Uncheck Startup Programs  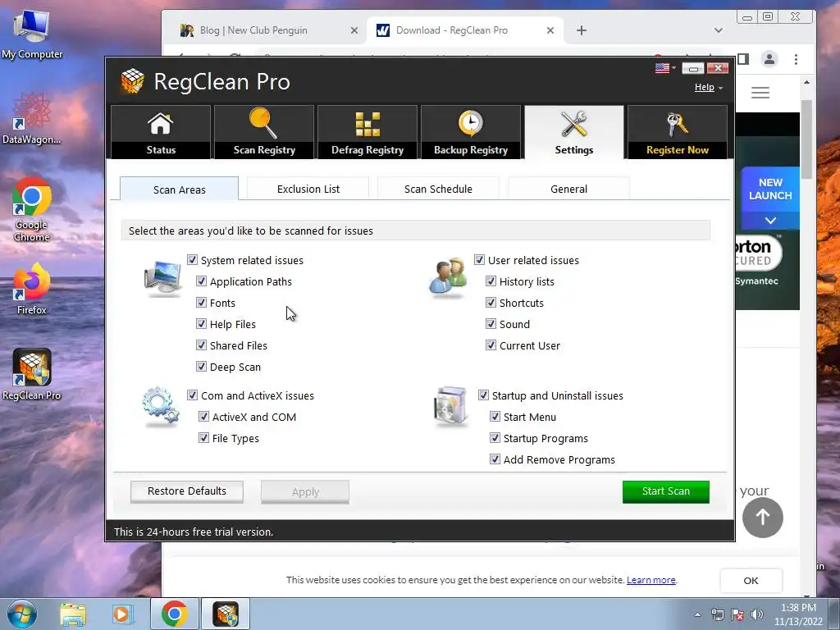(495, 438)
